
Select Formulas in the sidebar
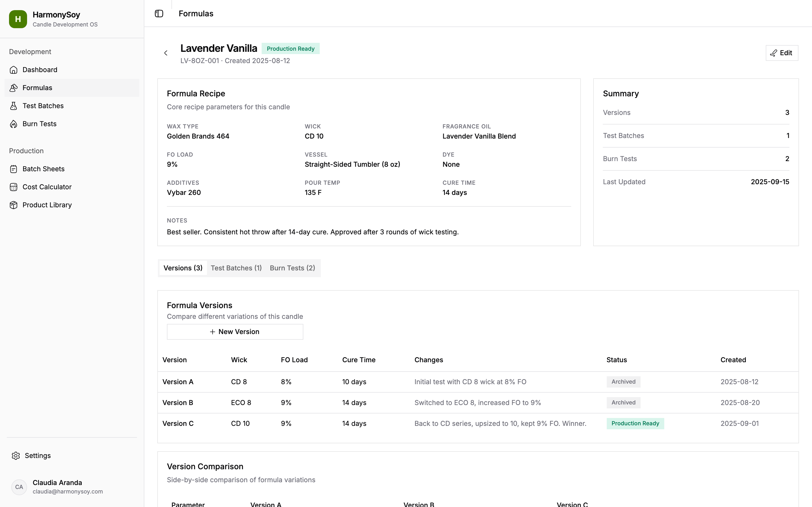pos(37,88)
